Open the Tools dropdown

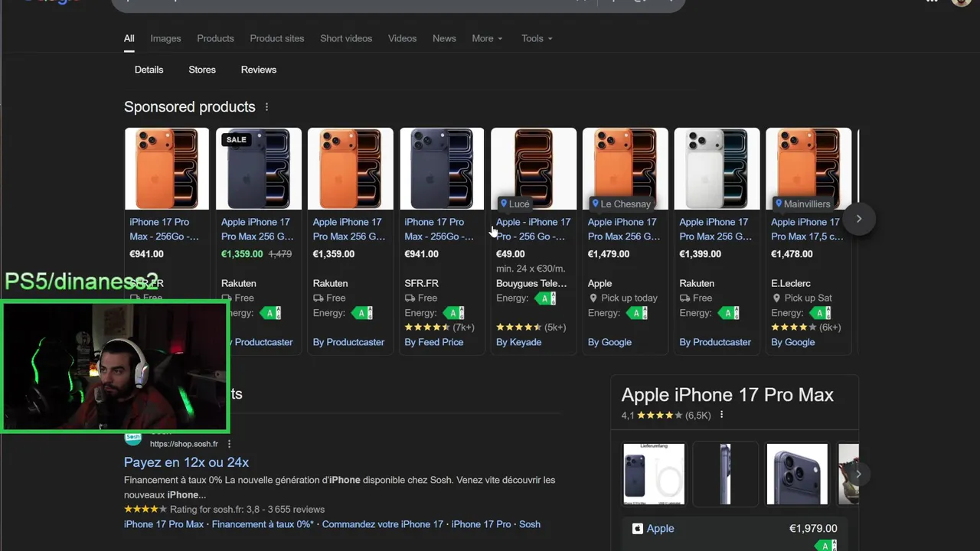[x=536, y=38]
